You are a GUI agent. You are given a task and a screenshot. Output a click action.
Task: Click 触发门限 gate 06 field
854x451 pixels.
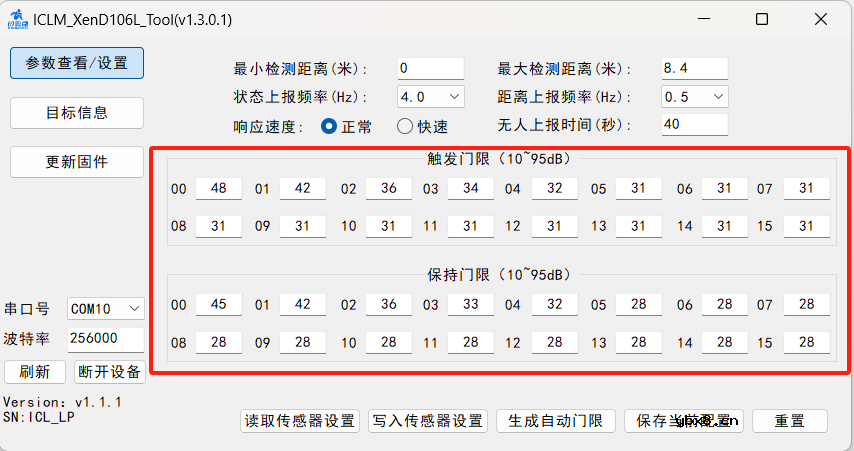725,188
